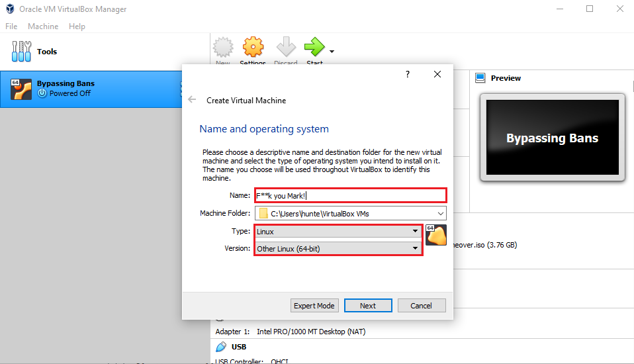Click the .iso (3.76 GB) storage text
Screen dimensions: 634x364
point(485,245)
